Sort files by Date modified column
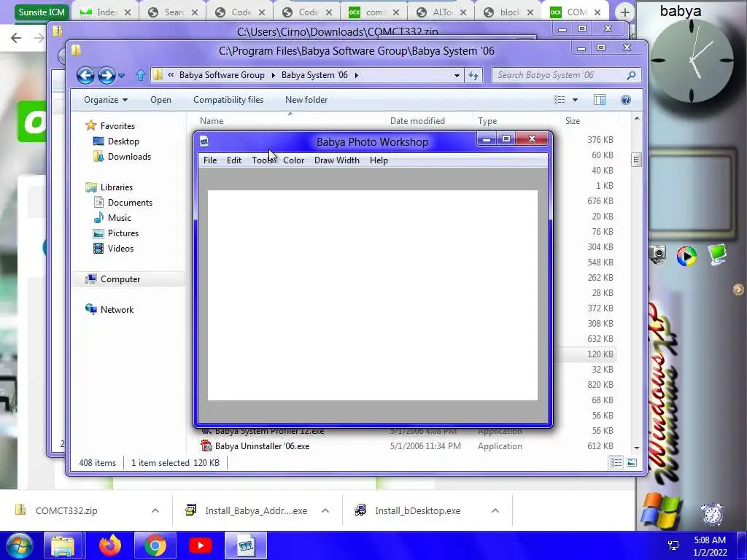 click(417, 121)
